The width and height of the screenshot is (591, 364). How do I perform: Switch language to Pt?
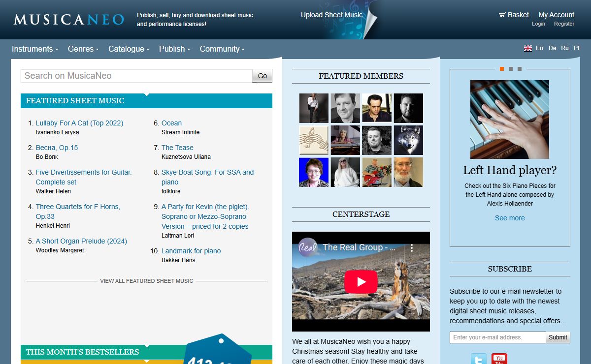[x=577, y=48]
